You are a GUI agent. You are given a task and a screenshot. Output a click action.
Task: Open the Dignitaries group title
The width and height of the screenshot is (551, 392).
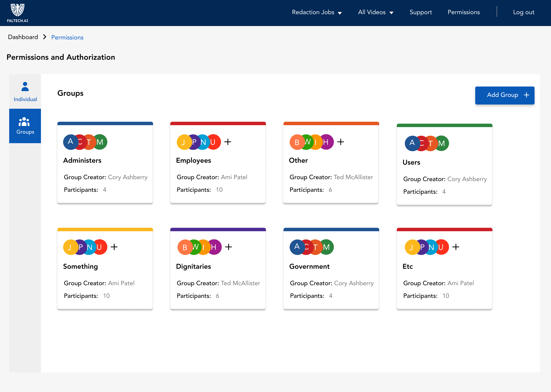193,266
